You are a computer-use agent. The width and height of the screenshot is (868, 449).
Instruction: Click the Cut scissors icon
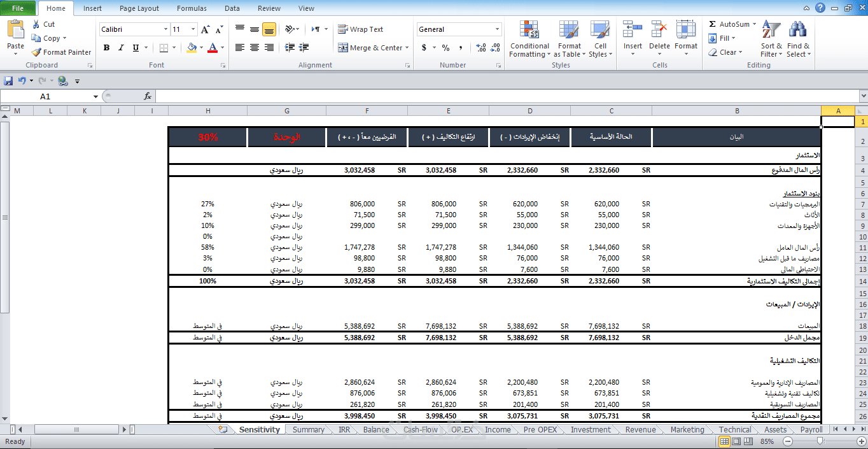pos(36,24)
